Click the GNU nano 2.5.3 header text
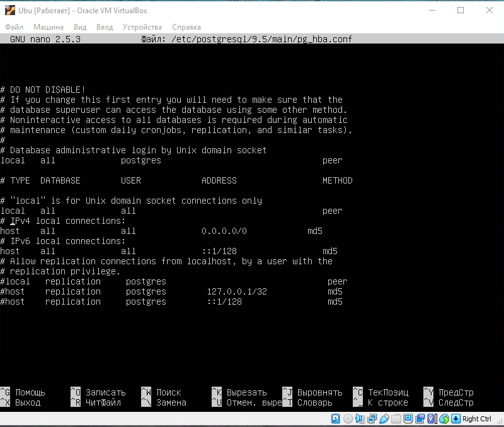Image resolution: width=504 pixels, height=427 pixels. coord(45,39)
